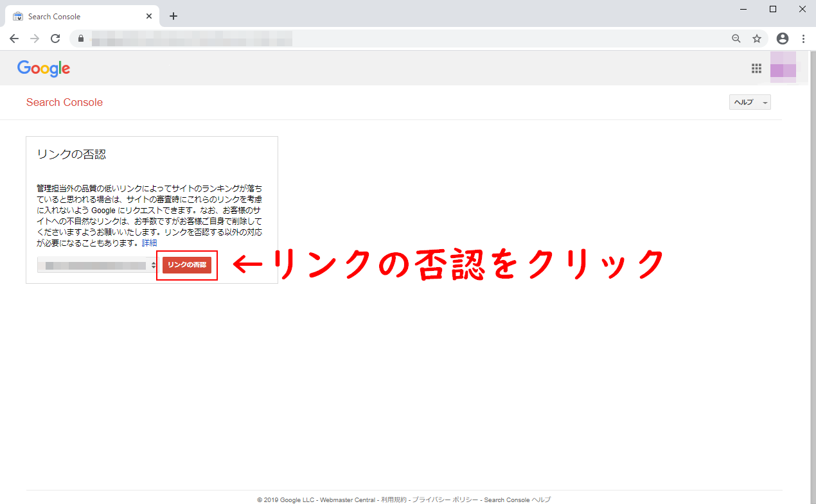Reload the page with the refresh icon
The width and height of the screenshot is (816, 504).
coord(55,39)
